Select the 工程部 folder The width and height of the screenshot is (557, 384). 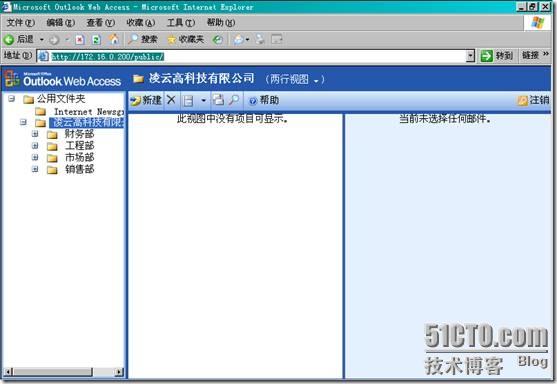click(x=80, y=146)
